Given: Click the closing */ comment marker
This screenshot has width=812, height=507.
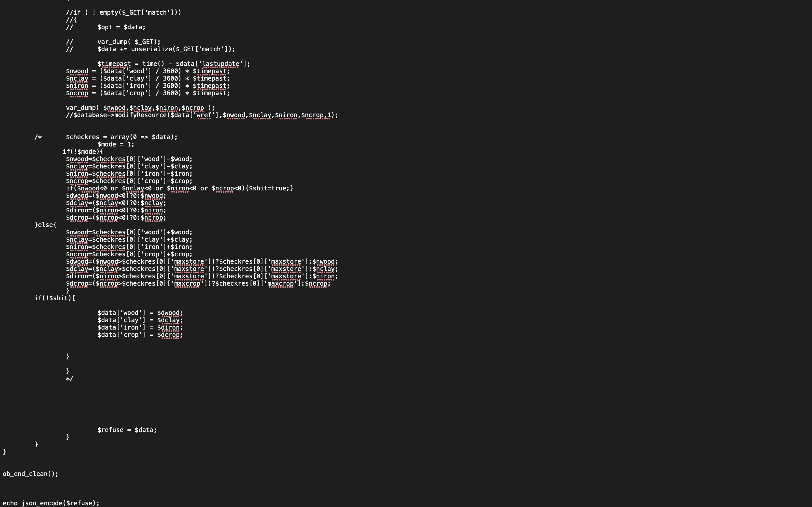Looking at the screenshot, I should (69, 379).
